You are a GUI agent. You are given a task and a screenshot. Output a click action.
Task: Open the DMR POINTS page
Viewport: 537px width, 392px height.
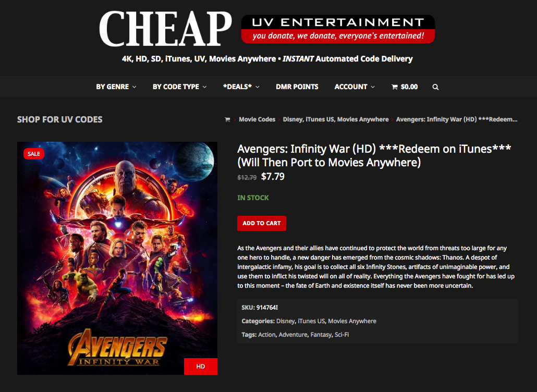(297, 87)
